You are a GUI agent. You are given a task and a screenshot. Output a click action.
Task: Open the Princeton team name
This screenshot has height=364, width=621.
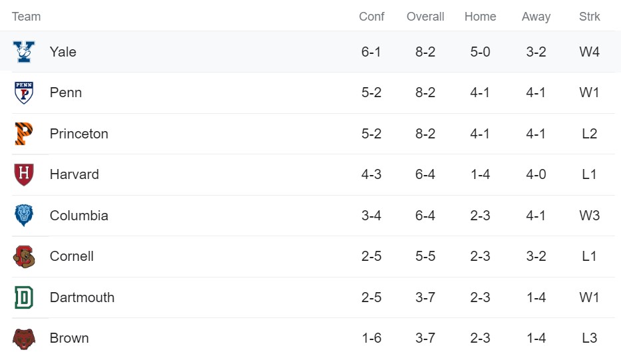pos(79,134)
